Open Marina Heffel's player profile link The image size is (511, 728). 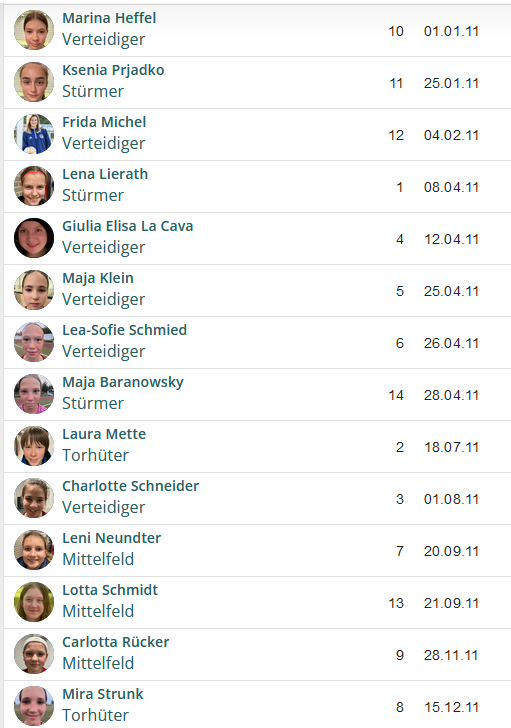[109, 18]
